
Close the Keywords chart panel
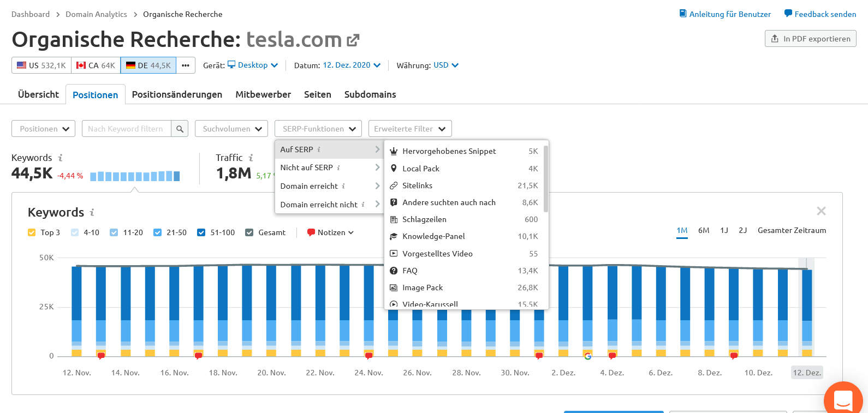coord(821,211)
